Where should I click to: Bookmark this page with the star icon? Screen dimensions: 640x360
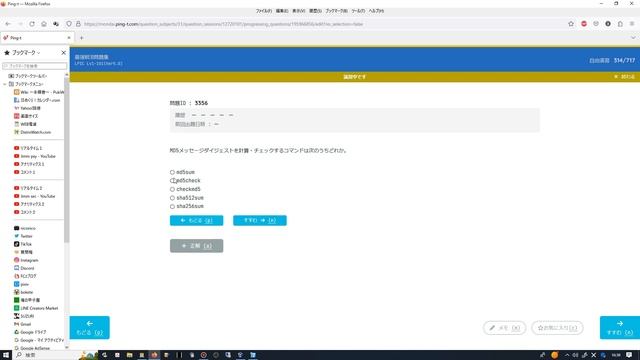coord(571,24)
